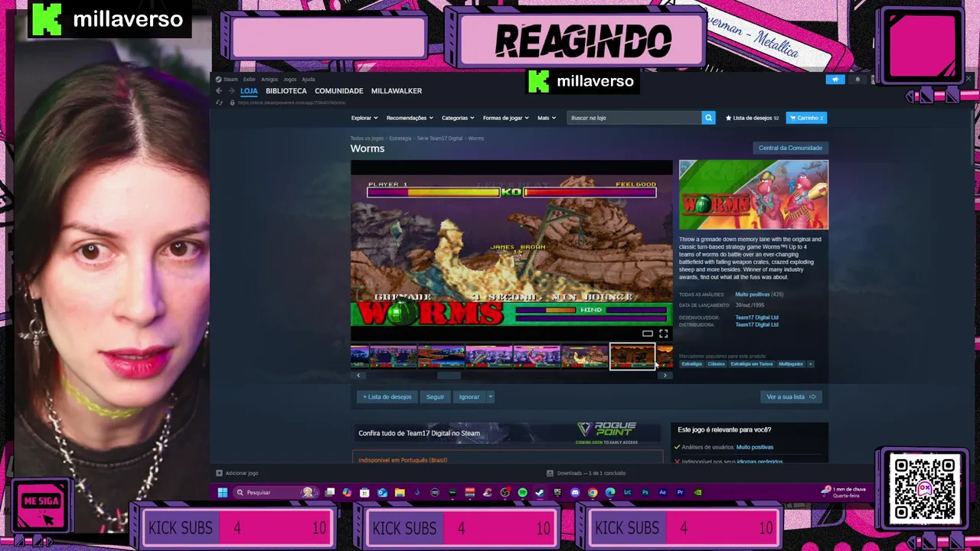This screenshot has height=551, width=980.
Task: Click Adicionar jogo at bottom left
Action: tap(237, 473)
